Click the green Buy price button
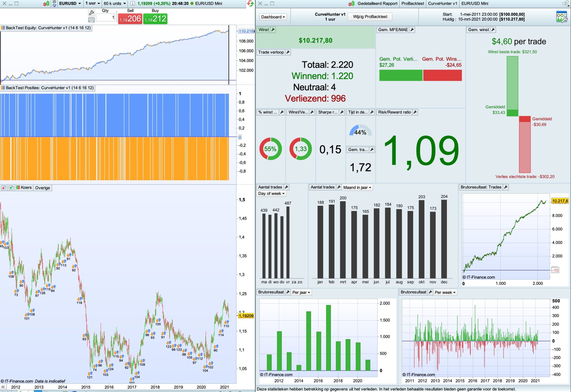The width and height of the screenshot is (571, 392). coord(155,19)
